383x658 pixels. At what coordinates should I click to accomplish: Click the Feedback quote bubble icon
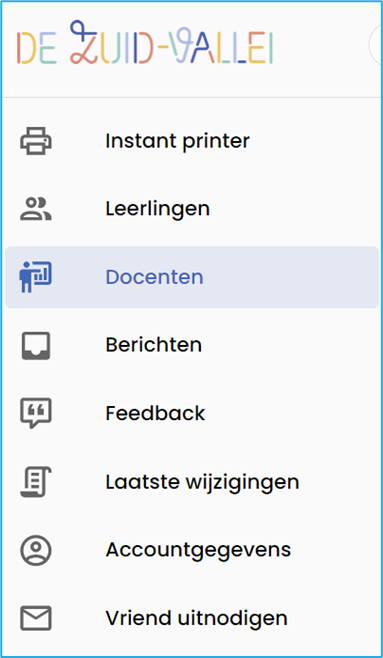click(x=36, y=413)
